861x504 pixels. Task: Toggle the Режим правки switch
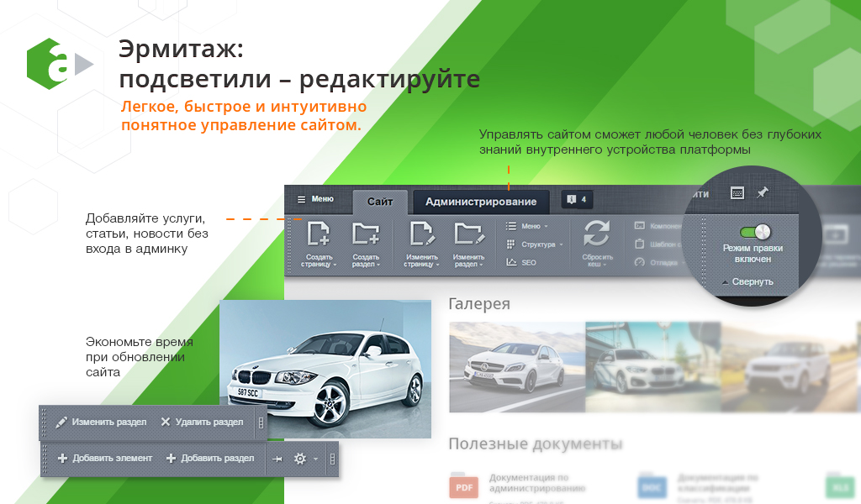coord(754,232)
